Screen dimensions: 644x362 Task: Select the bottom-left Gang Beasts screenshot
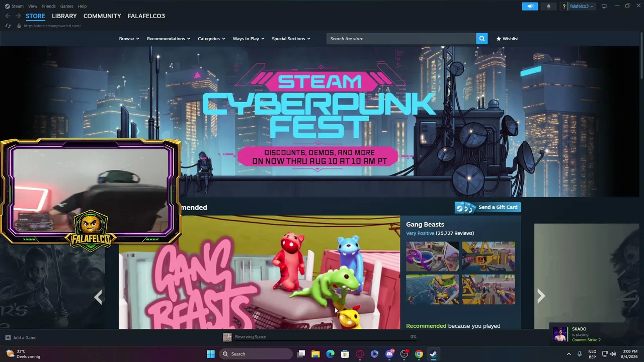[x=433, y=290]
